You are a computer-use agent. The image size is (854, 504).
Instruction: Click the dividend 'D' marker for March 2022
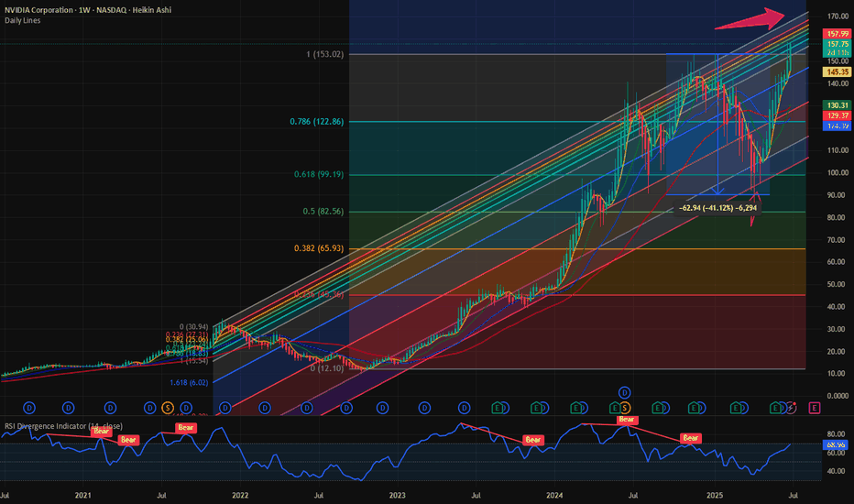pyautogui.click(x=265, y=408)
